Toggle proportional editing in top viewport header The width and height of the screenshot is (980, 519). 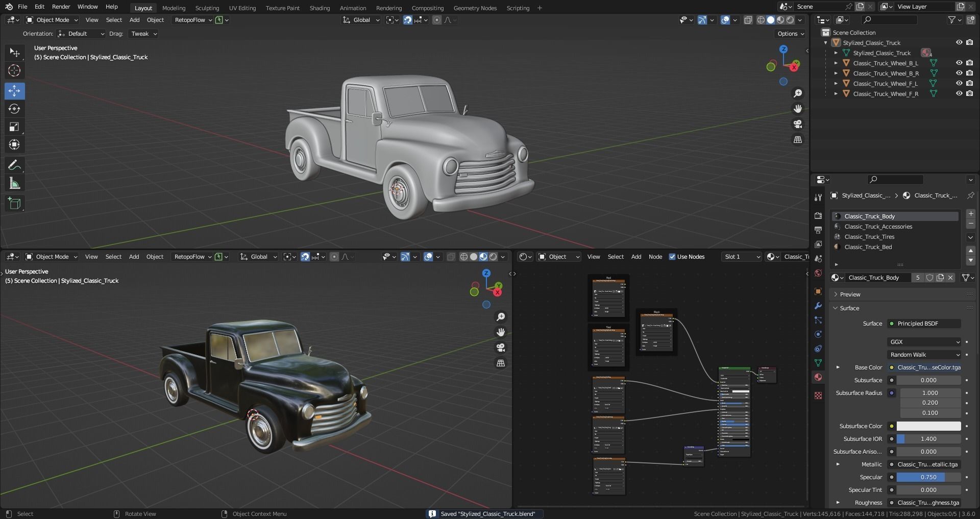[x=437, y=20]
